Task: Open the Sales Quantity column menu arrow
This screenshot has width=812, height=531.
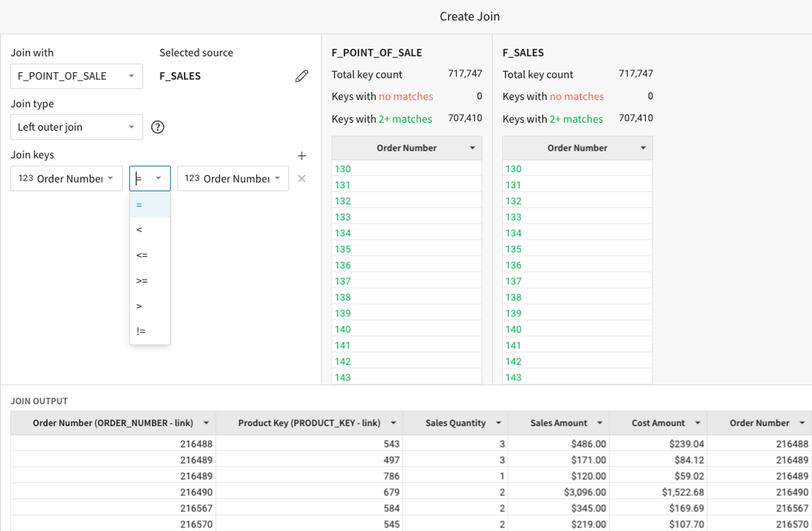Action: pyautogui.click(x=498, y=423)
